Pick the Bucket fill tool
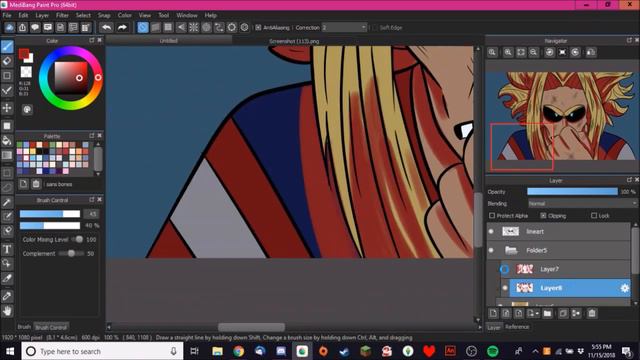 tap(7, 141)
